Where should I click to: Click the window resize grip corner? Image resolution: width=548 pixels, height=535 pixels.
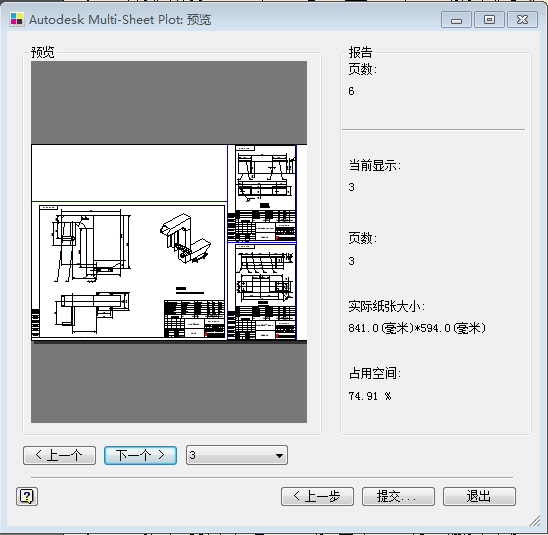point(535,520)
